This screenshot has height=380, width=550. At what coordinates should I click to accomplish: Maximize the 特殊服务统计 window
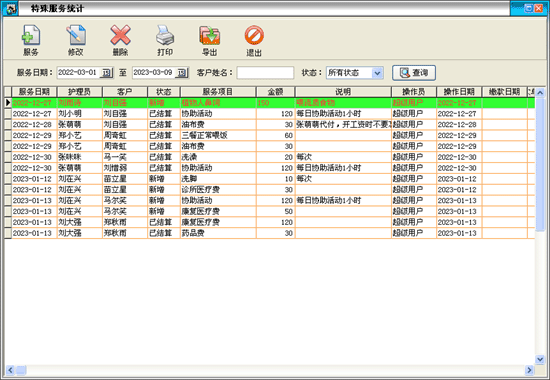[529, 8]
